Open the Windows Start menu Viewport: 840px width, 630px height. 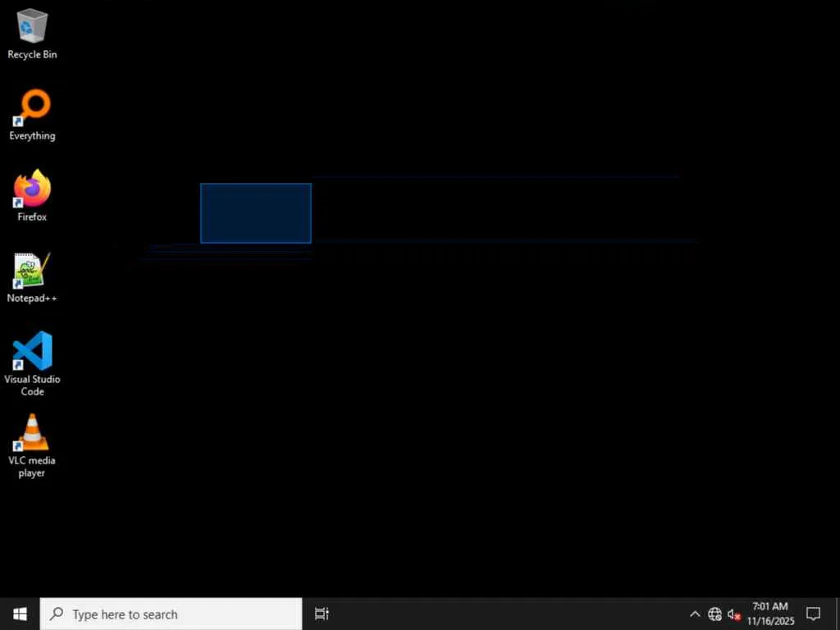20,614
